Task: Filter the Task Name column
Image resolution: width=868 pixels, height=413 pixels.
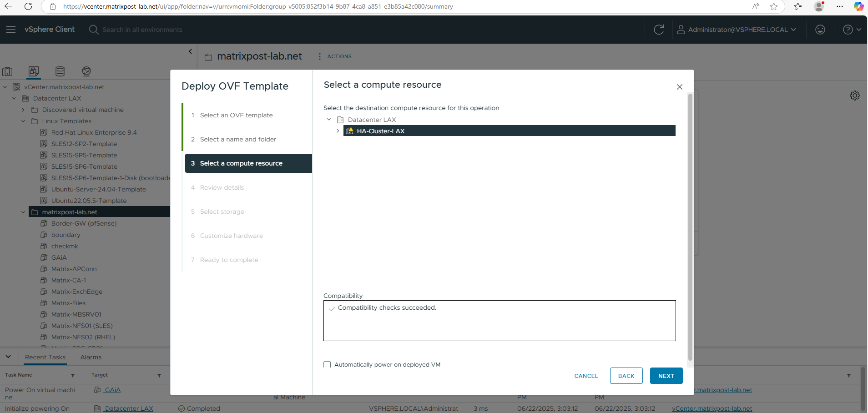Action: coord(73,376)
